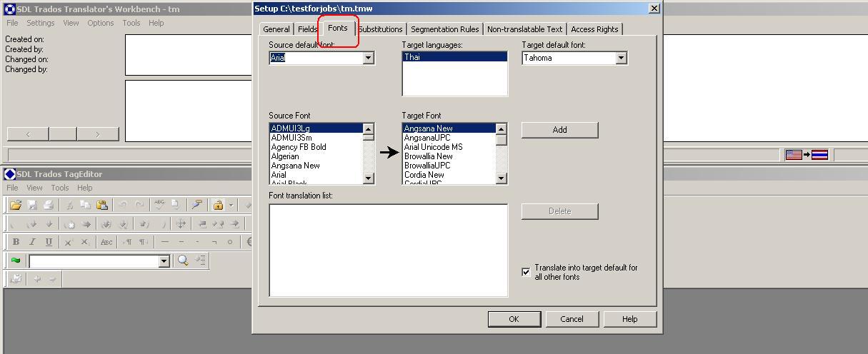Click the Undo icon in TagEditor toolbar
868x354 pixels.
(x=123, y=204)
